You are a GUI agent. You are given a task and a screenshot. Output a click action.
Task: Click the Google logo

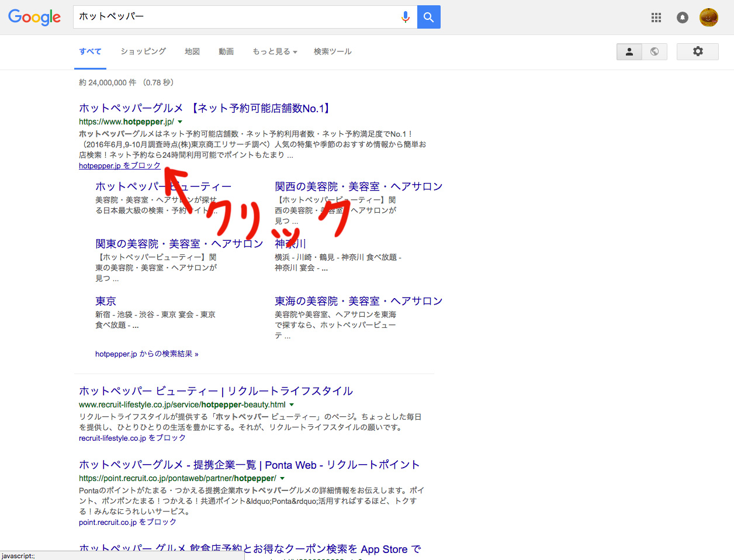click(x=34, y=18)
